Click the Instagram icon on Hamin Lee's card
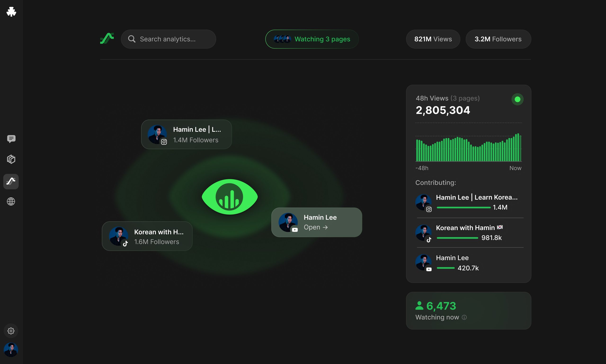Viewport: 606px width, 364px height. point(164,142)
